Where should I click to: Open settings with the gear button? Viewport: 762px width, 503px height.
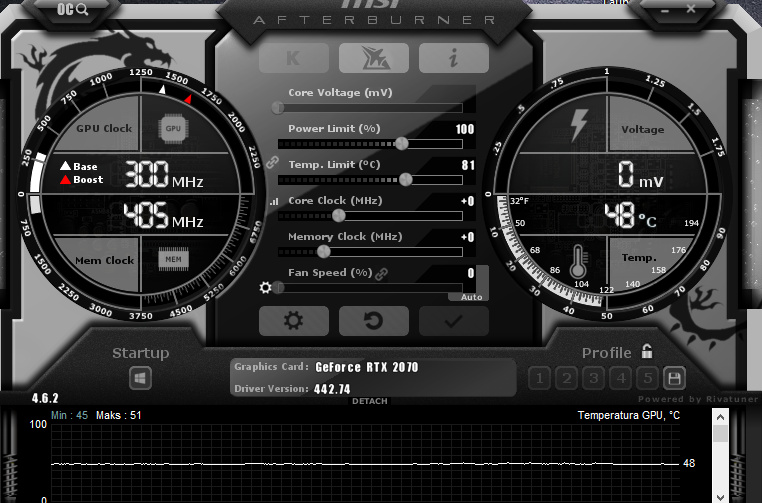pyautogui.click(x=294, y=321)
